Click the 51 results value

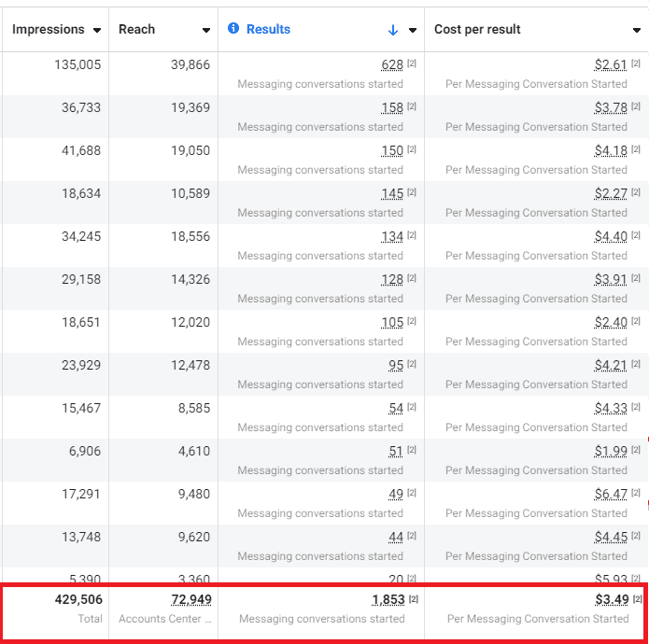point(396,452)
